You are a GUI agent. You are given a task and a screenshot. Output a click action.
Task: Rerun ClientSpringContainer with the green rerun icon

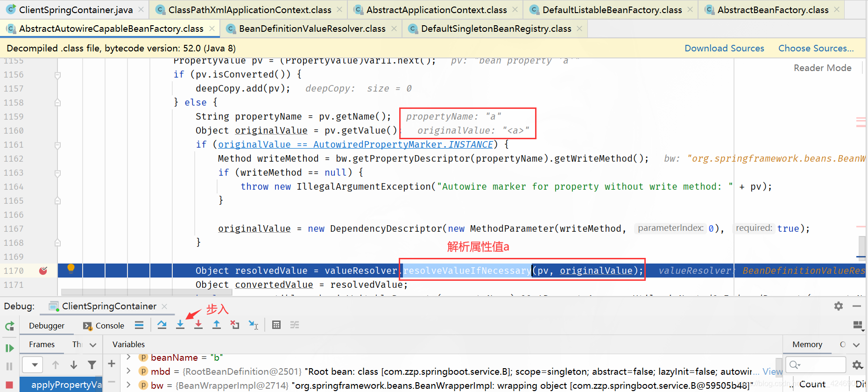click(x=9, y=326)
